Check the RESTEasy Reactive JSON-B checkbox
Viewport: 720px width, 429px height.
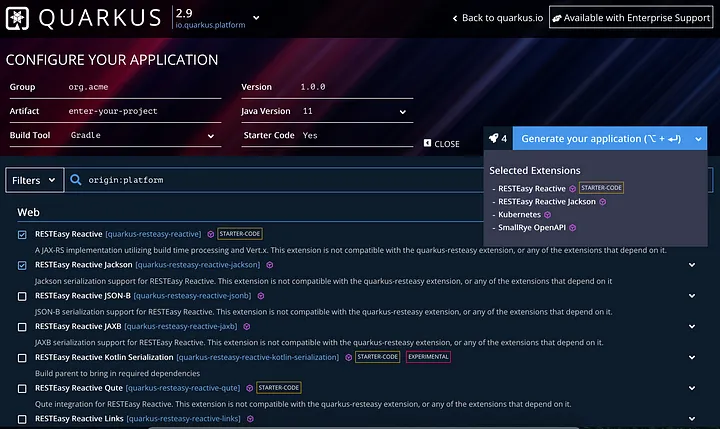pyautogui.click(x=22, y=297)
